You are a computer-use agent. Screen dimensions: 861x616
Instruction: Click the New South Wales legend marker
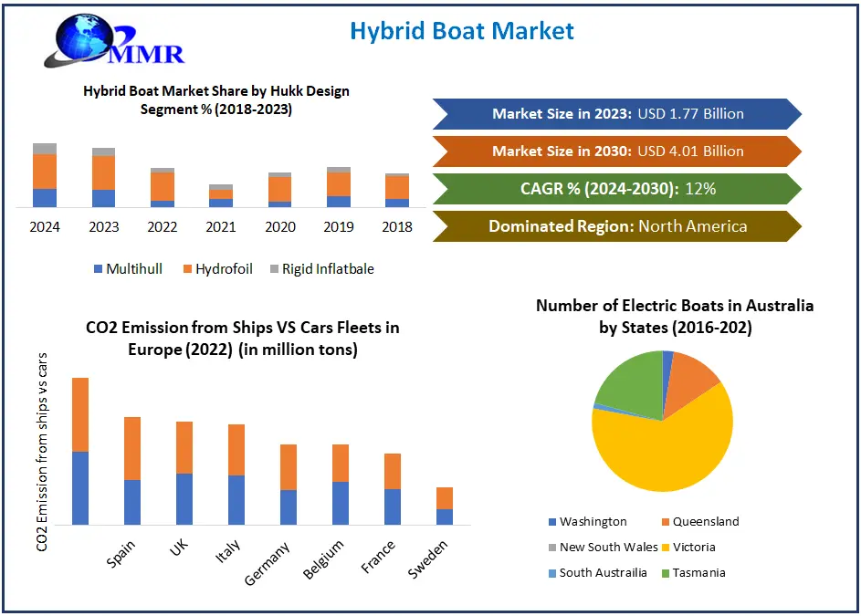[x=552, y=548]
